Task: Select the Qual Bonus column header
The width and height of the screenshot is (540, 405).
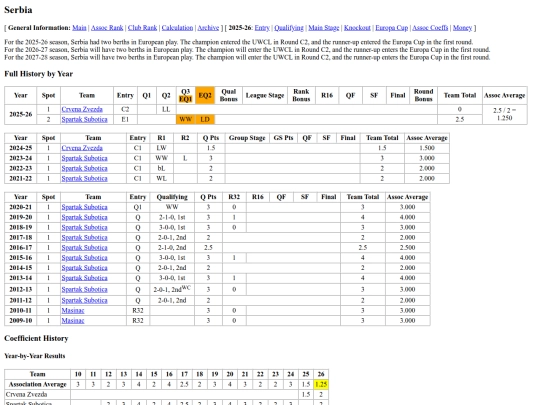Action: 229,95
